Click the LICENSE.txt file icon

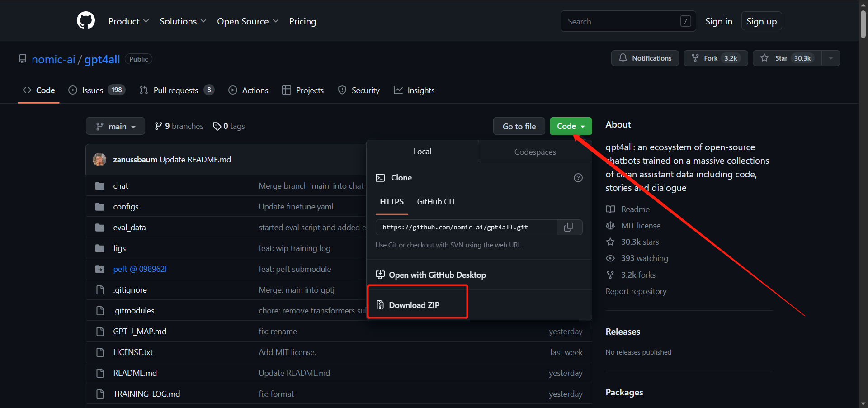pos(100,352)
